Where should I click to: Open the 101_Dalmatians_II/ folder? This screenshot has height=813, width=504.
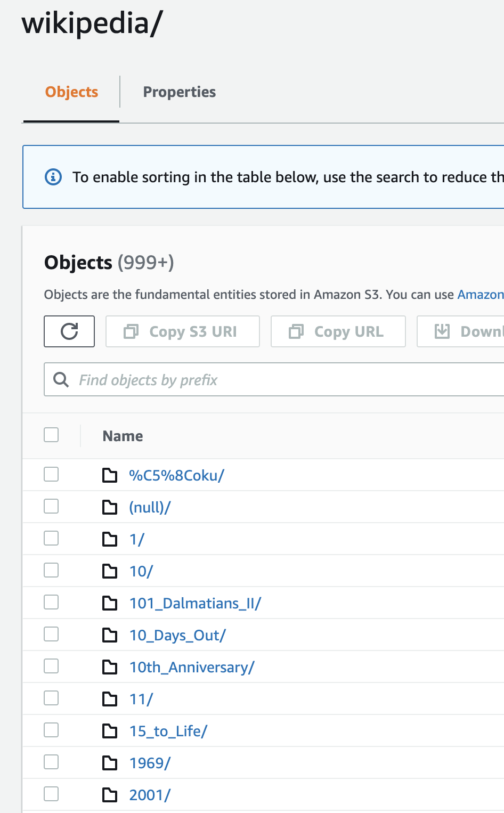(x=195, y=603)
